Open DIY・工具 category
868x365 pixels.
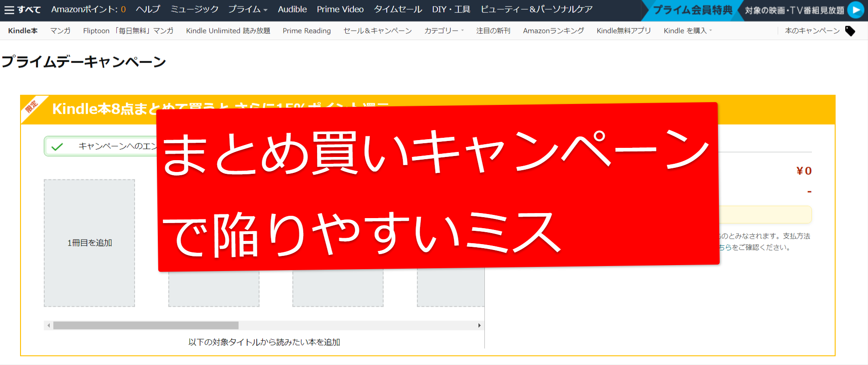point(451,9)
